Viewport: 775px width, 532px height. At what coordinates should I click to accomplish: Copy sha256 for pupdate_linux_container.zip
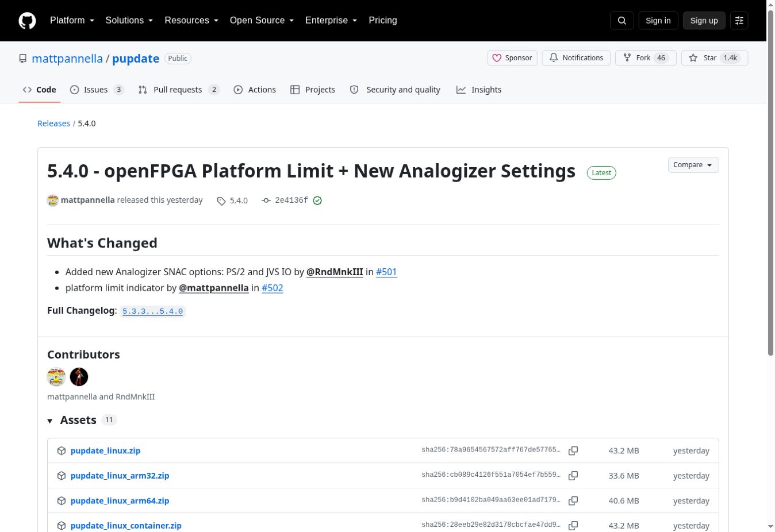pos(573,526)
